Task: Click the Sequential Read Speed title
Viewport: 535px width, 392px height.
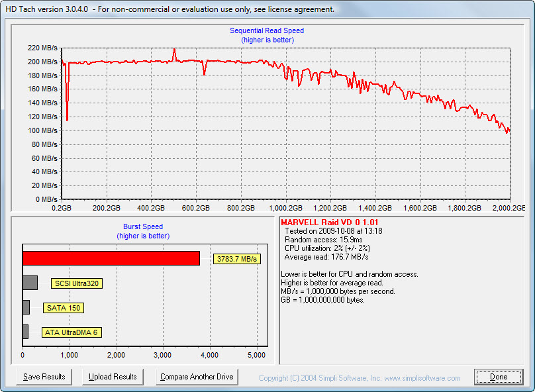Action: coord(267,30)
